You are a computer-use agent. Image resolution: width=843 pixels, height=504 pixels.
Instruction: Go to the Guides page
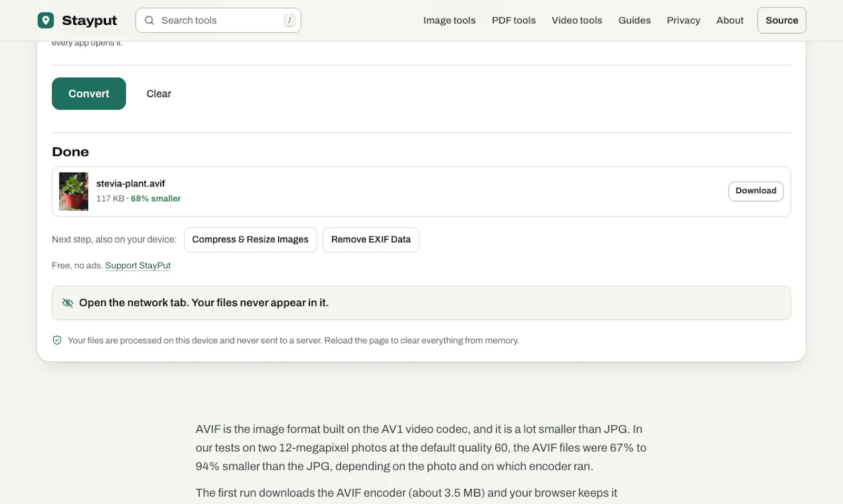[x=634, y=21]
